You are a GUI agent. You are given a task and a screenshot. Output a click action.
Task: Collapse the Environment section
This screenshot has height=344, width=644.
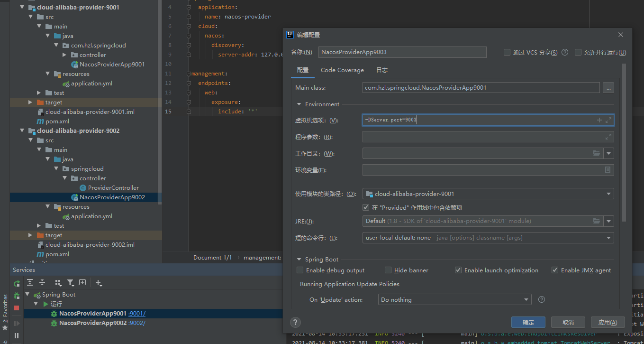(x=299, y=104)
